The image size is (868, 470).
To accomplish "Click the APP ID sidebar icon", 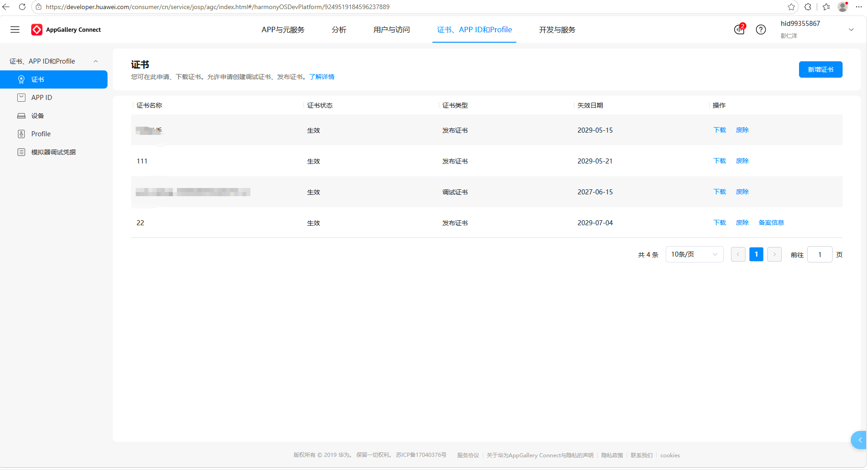I will (x=21, y=98).
